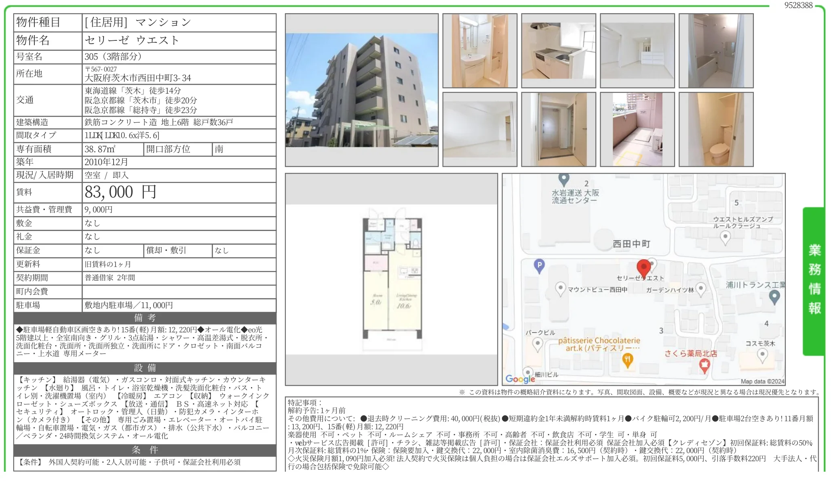Click the ウエストヒルズアンプルールクラージュ map pin
Viewport: 831px width, 504px height.
click(x=726, y=238)
